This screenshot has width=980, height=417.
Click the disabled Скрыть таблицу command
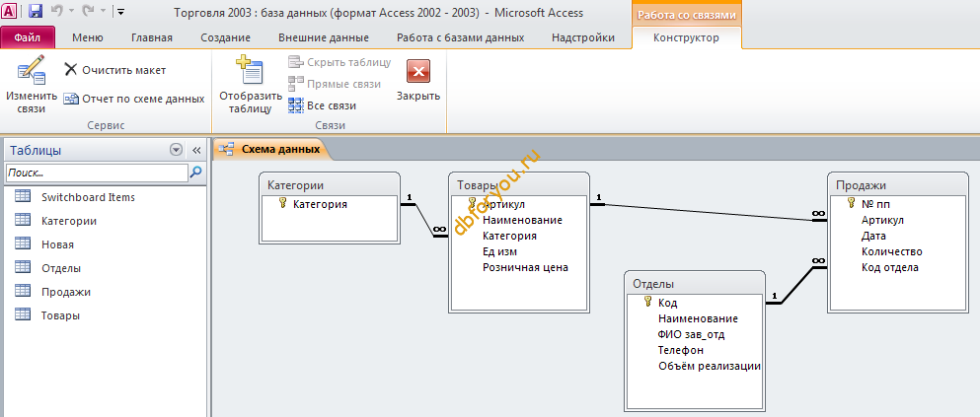point(339,62)
